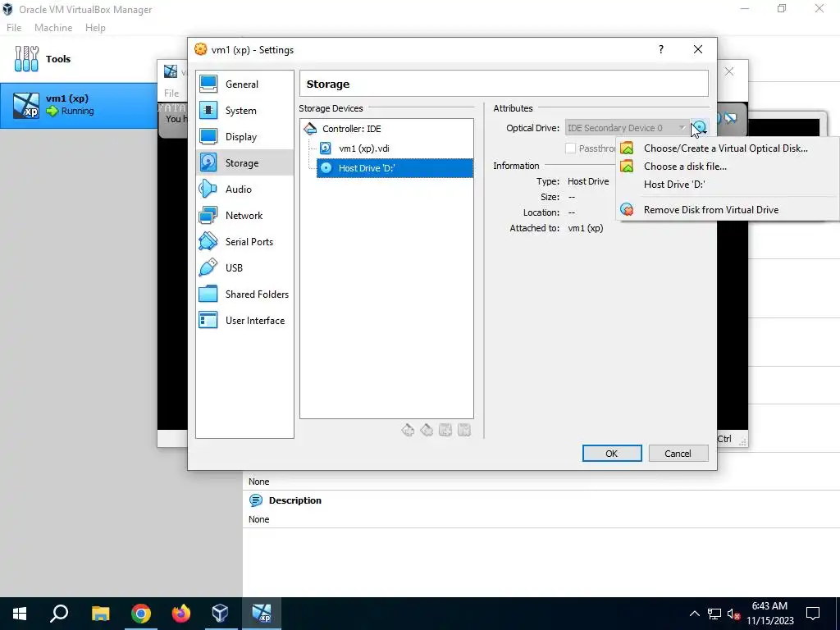Click the muted volume tray icon
The image size is (840, 630).
click(x=733, y=614)
